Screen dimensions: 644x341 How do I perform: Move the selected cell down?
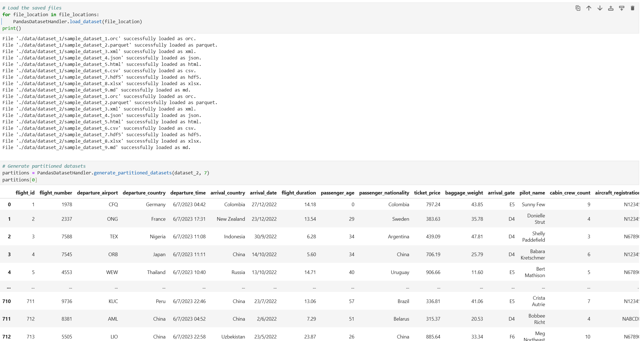click(600, 8)
